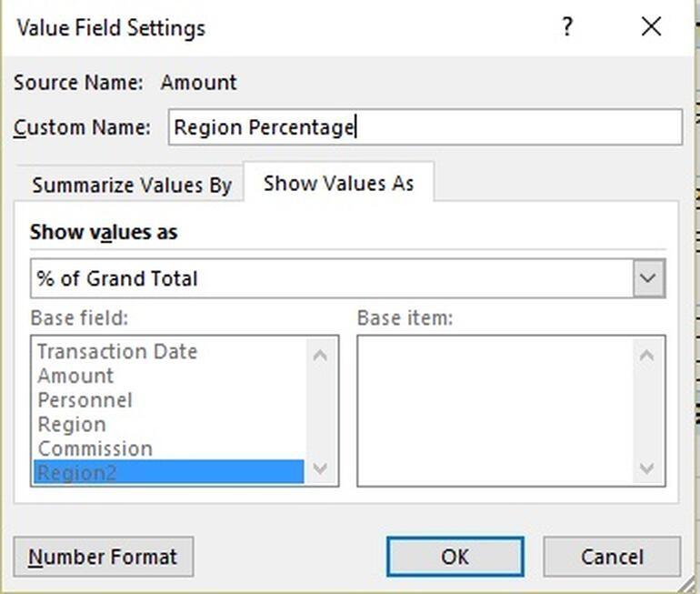Open the Show values as dropdown arrow
Viewport: 700px width, 594px height.
pos(648,278)
